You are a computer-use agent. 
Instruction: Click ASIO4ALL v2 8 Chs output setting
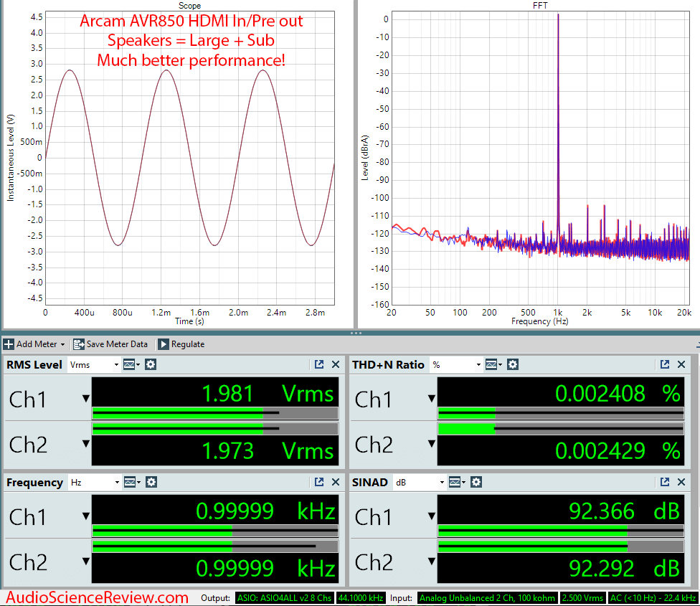click(x=284, y=598)
